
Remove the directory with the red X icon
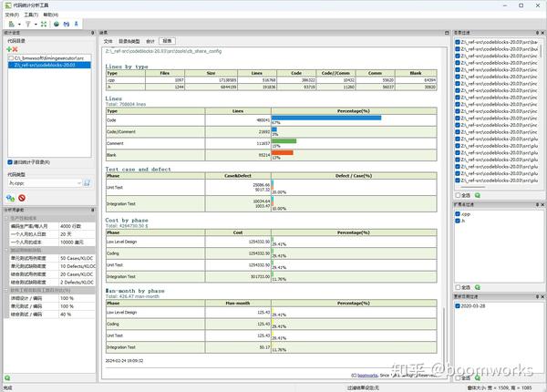pyautogui.click(x=15, y=49)
